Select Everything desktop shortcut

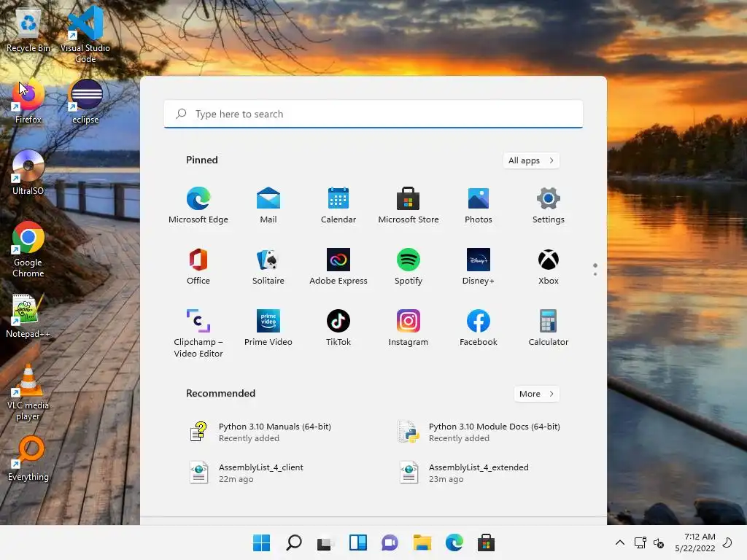pyautogui.click(x=28, y=459)
